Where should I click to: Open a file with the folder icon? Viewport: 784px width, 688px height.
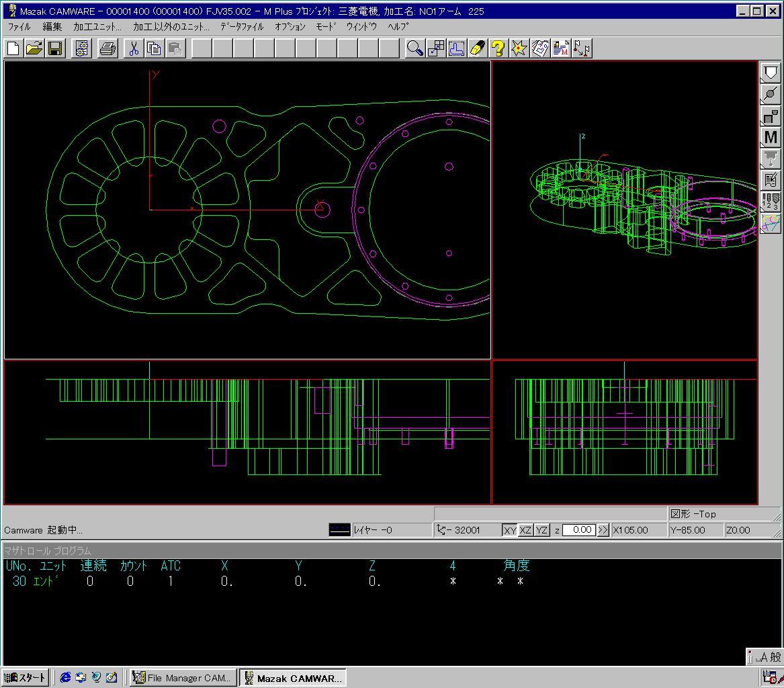click(34, 48)
